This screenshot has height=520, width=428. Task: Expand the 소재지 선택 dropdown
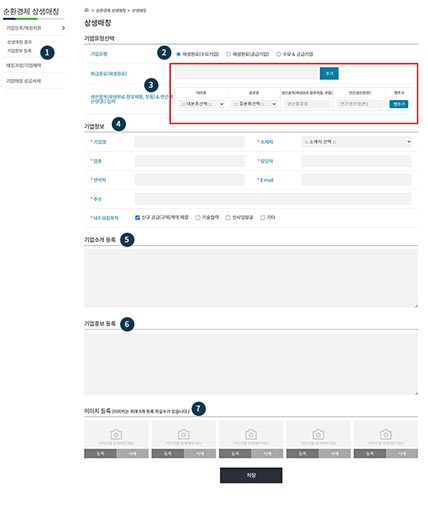356,142
